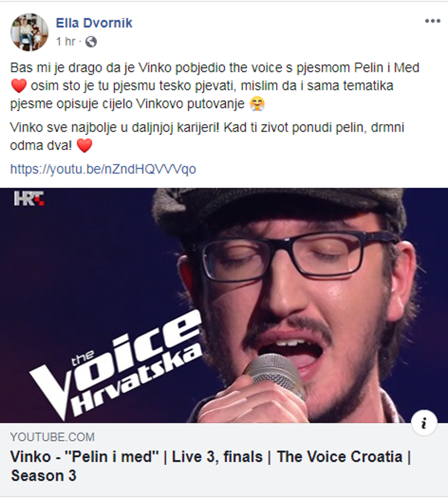Open Ella Dvornik's round profile picture
This screenshot has height=499, width=448.
pyautogui.click(x=29, y=32)
